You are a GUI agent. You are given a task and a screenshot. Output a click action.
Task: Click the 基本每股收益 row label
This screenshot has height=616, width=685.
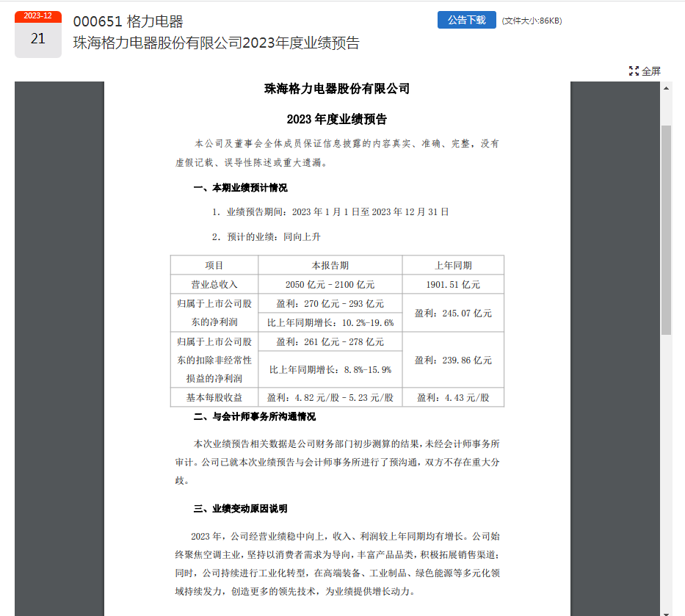coord(214,397)
